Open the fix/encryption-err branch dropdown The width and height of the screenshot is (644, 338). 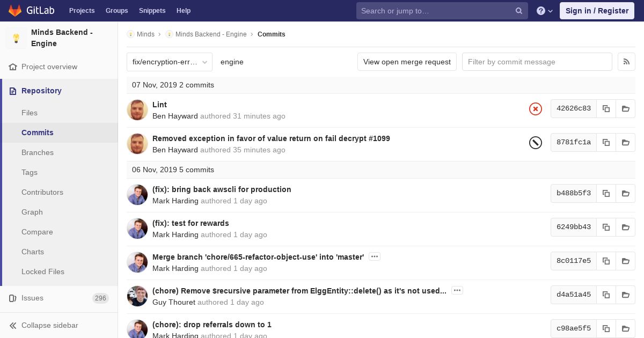point(170,62)
